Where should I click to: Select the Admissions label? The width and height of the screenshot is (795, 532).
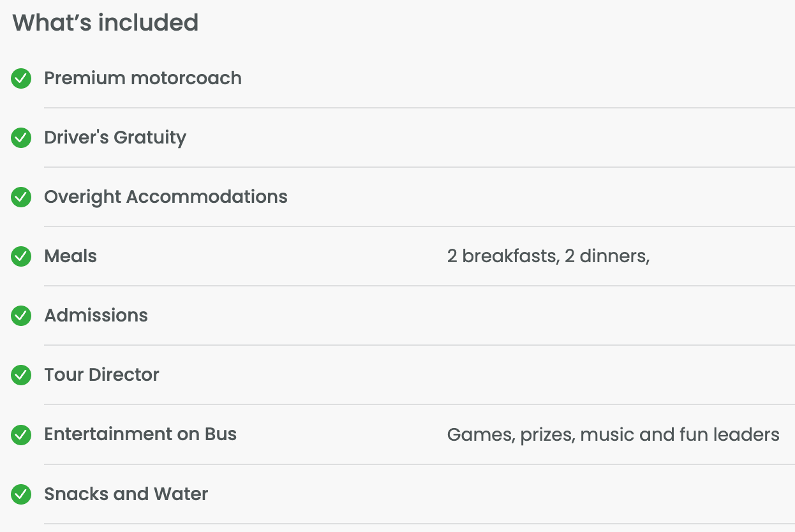(x=96, y=316)
